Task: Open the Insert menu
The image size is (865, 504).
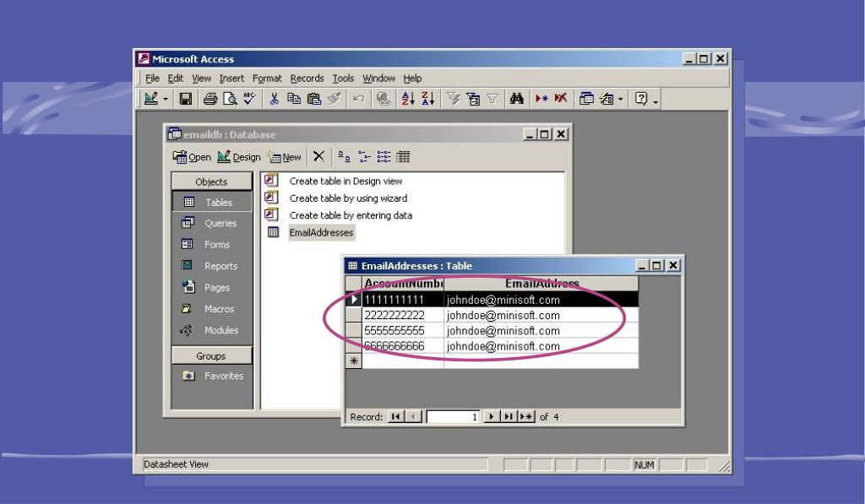Action: 231,79
